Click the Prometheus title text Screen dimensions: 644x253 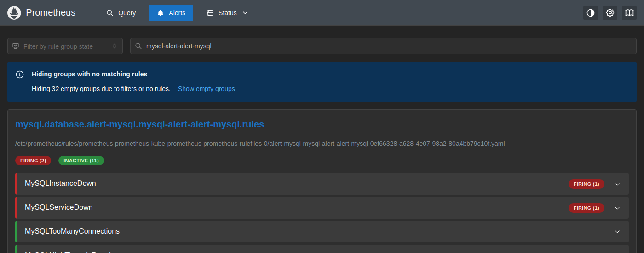(51, 13)
